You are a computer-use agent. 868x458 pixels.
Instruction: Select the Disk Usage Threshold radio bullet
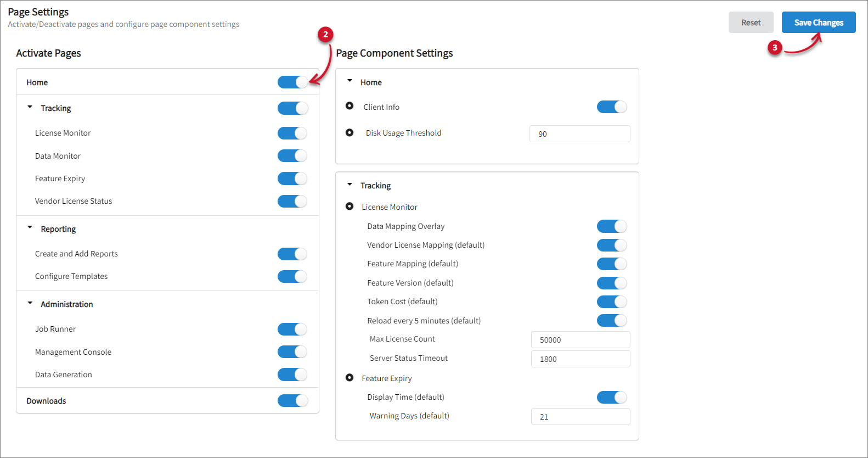(x=350, y=133)
